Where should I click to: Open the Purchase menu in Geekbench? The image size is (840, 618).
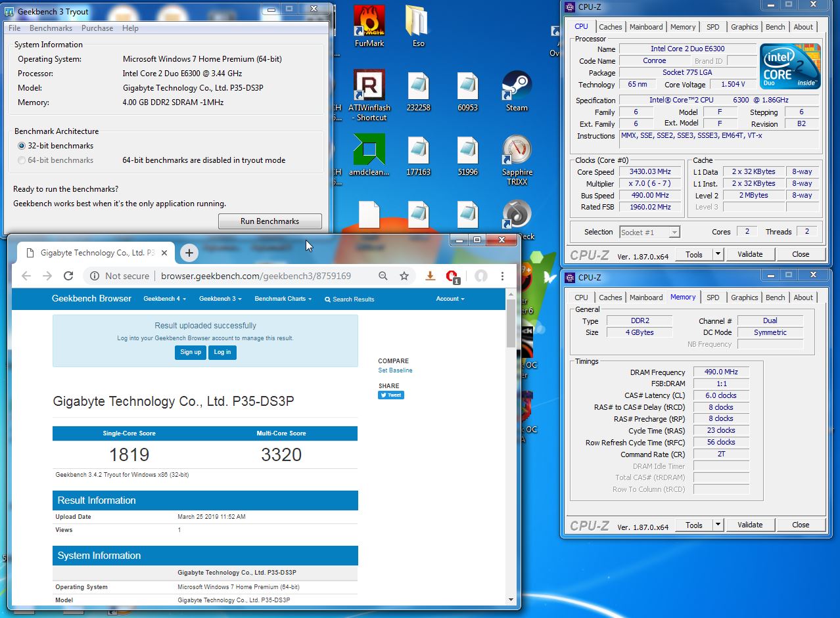[x=97, y=28]
